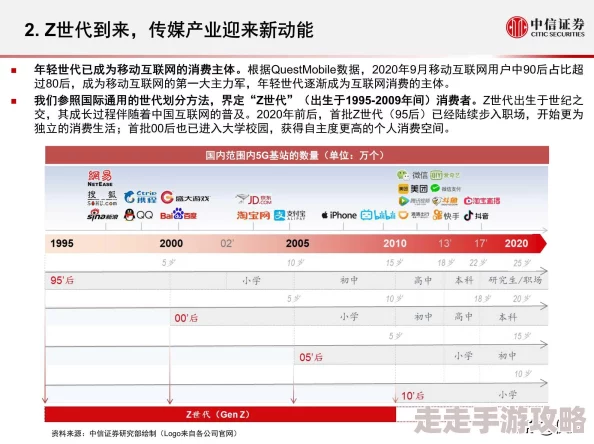Image resolution: width=594 pixels, height=444 pixels.
Task: Click the 25岁 age label
Action: [522, 263]
